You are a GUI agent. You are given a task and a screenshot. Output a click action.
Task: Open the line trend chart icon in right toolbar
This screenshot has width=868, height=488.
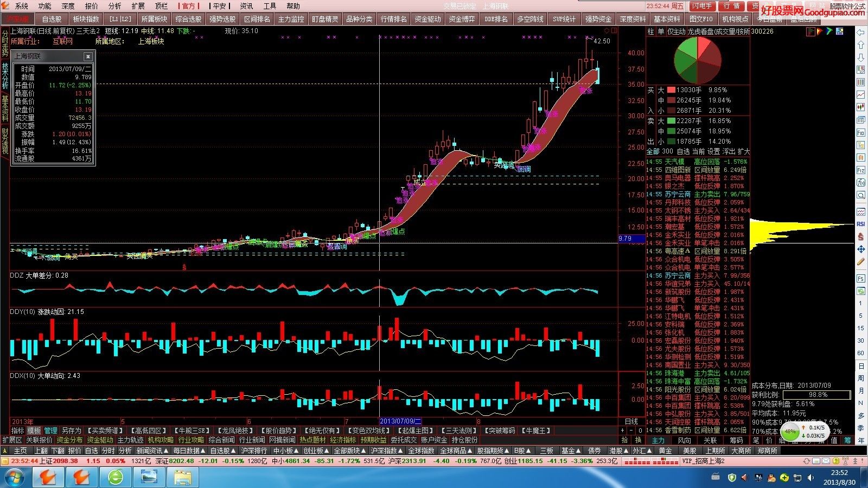pos(861,95)
